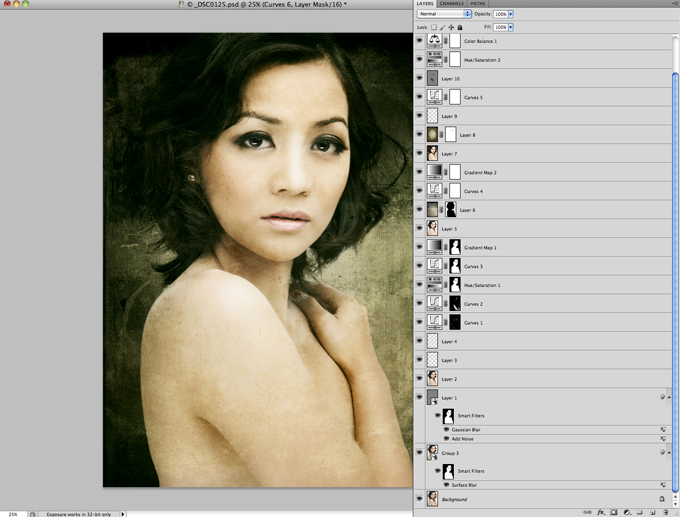Switch to the Channels tab

tap(451, 4)
